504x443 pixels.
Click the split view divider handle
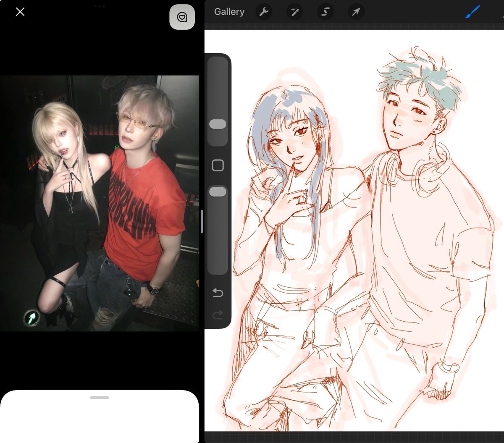pos(202,221)
